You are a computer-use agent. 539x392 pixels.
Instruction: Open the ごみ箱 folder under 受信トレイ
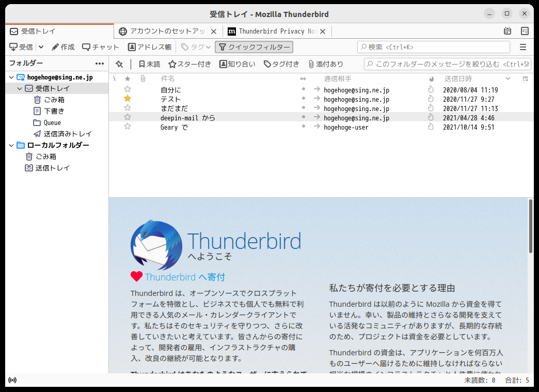54,100
